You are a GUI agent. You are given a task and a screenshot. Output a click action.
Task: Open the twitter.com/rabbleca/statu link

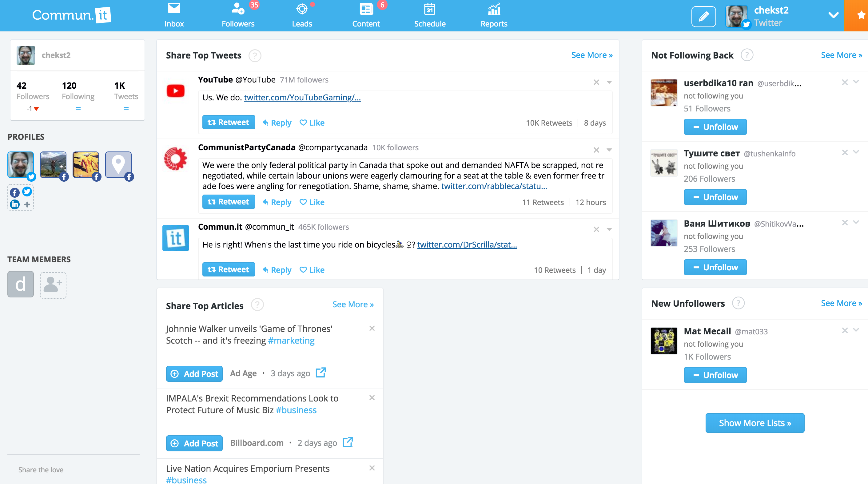[x=494, y=186]
